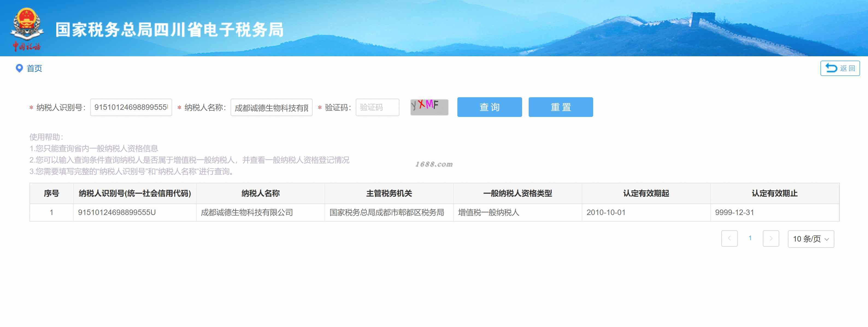The width and height of the screenshot is (868, 327).
Task: Focus the 纳税人识别号 input field
Action: [x=131, y=107]
